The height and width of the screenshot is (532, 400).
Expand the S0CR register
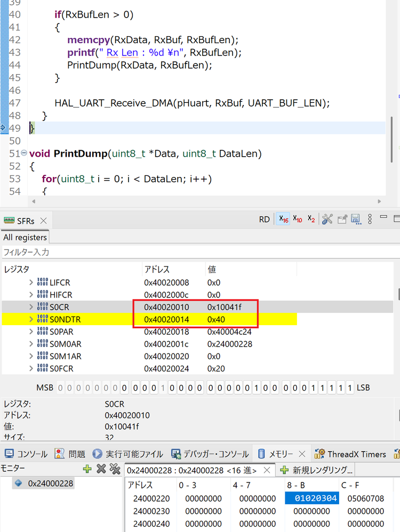tap(31, 307)
